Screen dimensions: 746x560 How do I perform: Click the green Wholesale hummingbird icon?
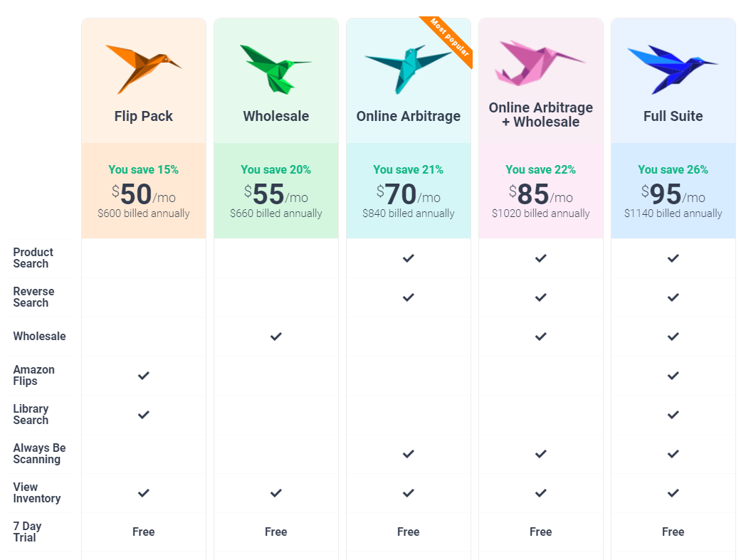pos(275,69)
